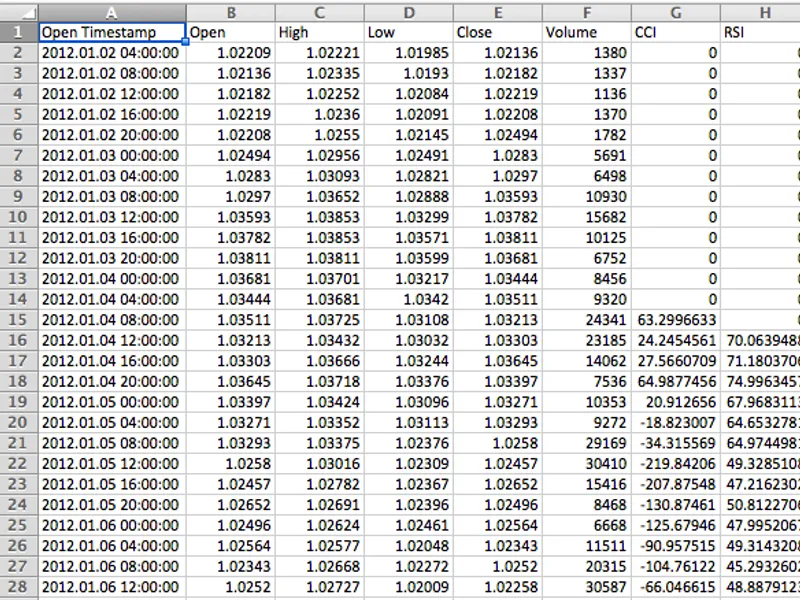Select column A header
Screen dimensions: 800x600
click(112, 12)
